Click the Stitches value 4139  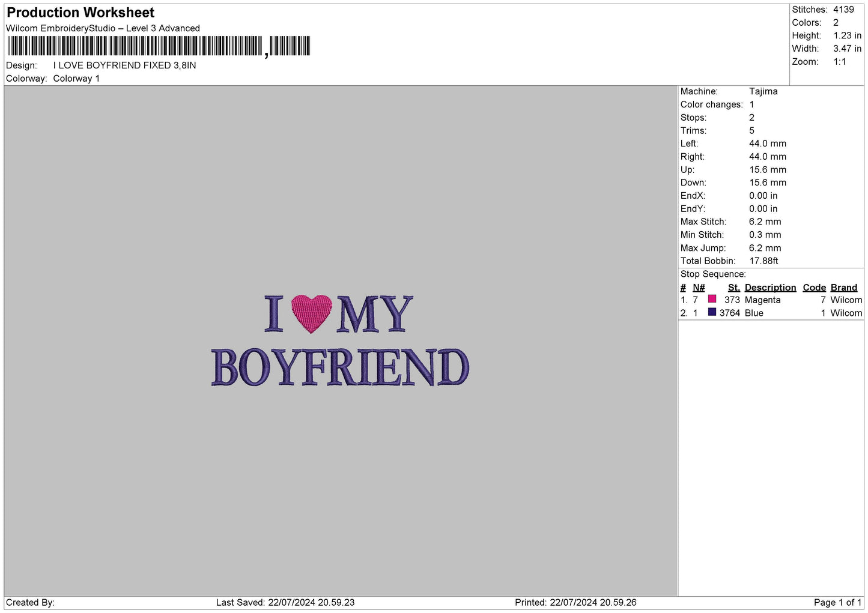(x=843, y=10)
